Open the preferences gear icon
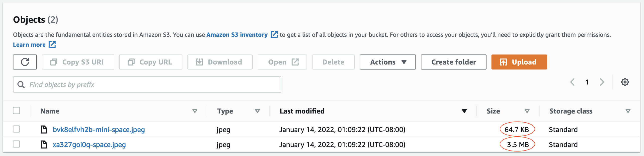644x156 pixels. pos(625,82)
